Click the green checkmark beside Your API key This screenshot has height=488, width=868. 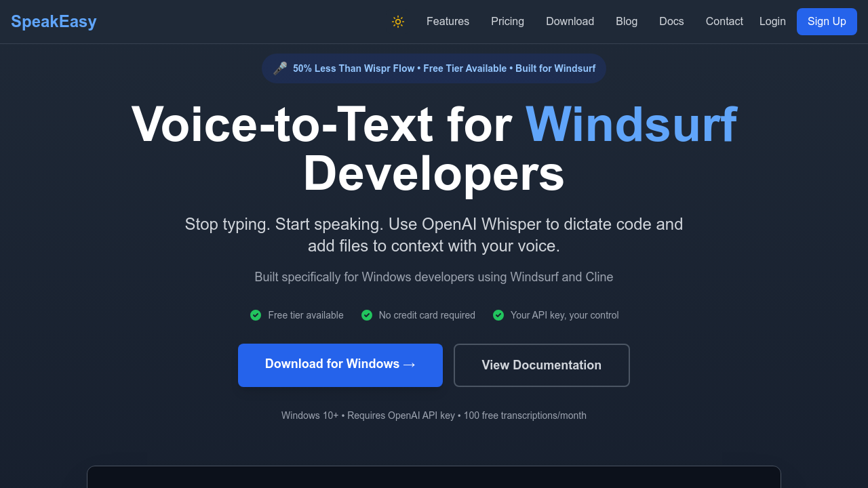tap(498, 315)
